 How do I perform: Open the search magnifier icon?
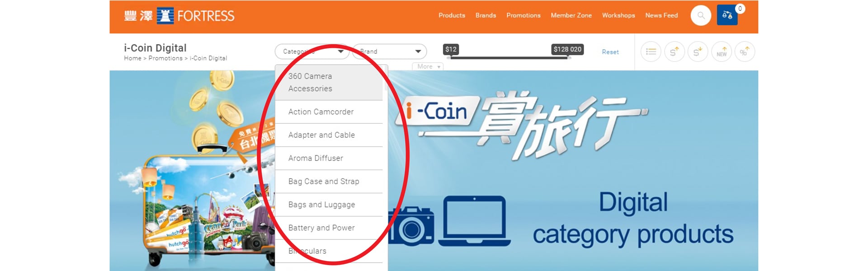701,15
